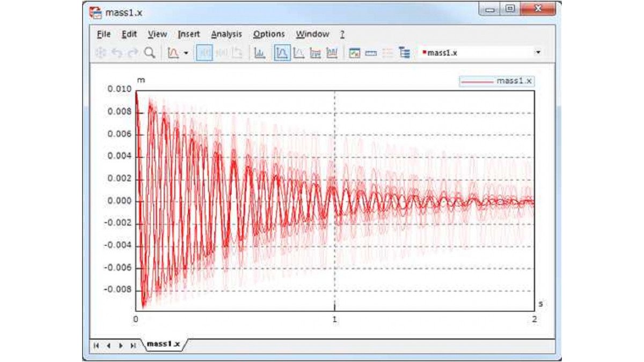Image resolution: width=644 pixels, height=362 pixels.
Task: Open the Edit menu
Action: (129, 34)
